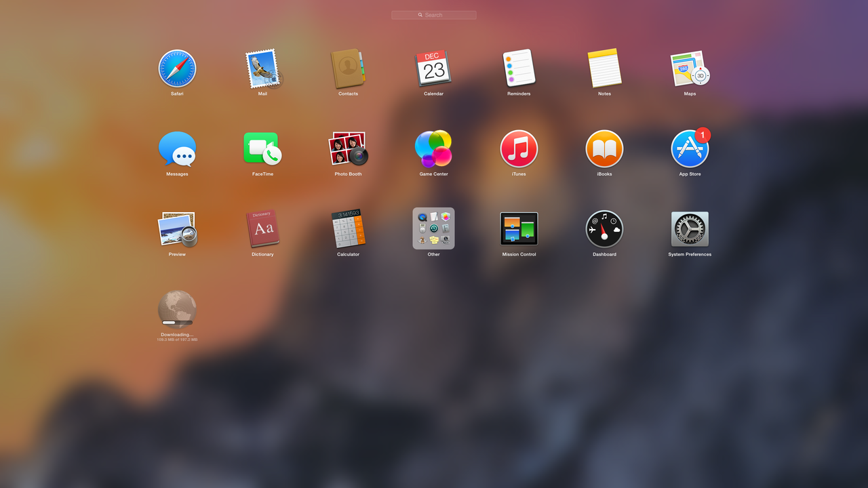This screenshot has width=868, height=488.
Task: Launch the Preview app
Action: (177, 229)
